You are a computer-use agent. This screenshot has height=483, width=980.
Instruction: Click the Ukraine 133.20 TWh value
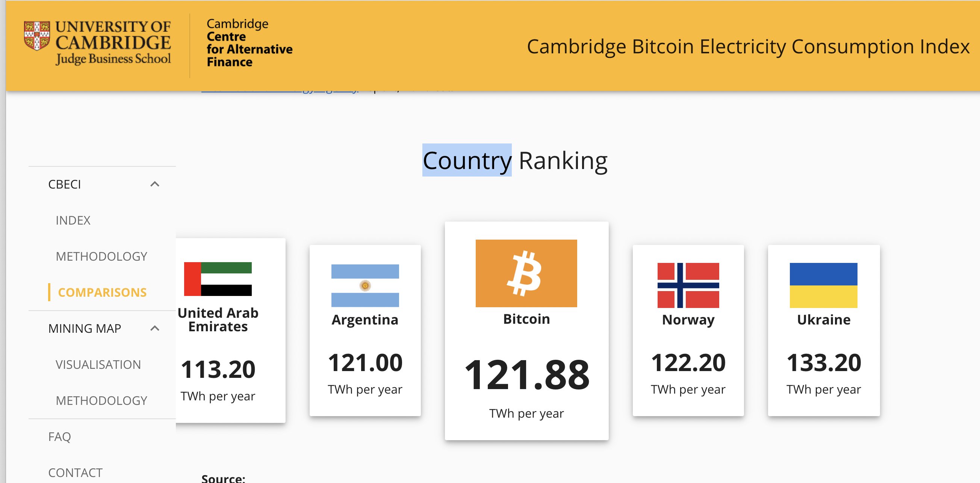point(824,362)
